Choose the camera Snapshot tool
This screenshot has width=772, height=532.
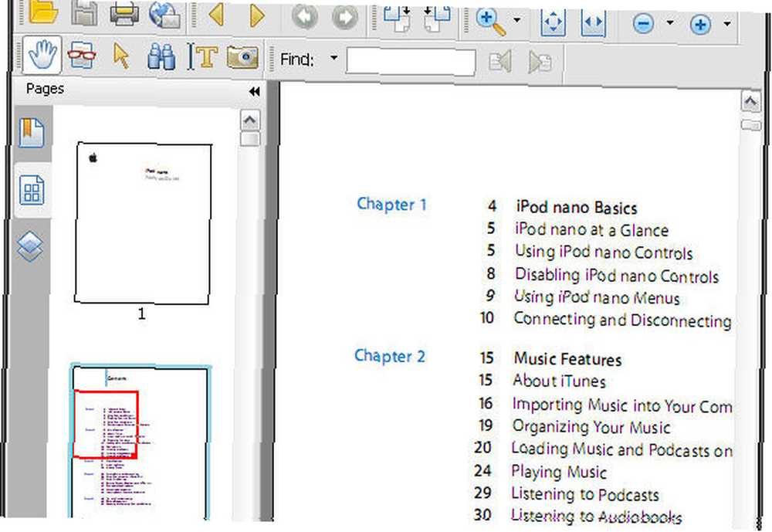[242, 58]
